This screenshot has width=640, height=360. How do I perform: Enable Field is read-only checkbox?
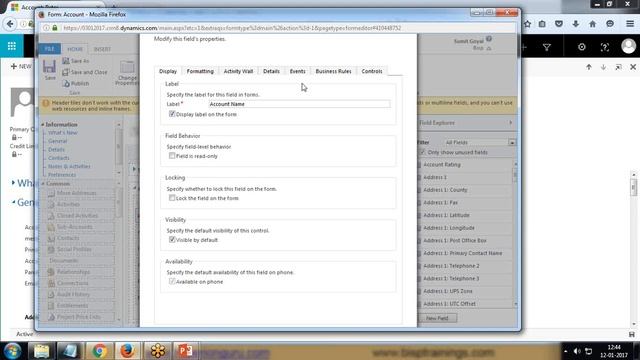[x=172, y=156]
